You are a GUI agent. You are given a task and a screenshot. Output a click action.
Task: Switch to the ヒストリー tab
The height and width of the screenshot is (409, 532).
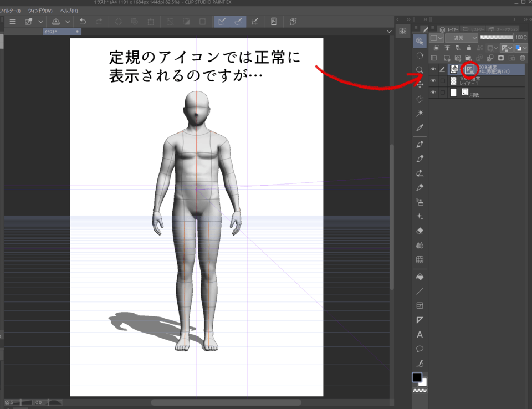point(473,29)
